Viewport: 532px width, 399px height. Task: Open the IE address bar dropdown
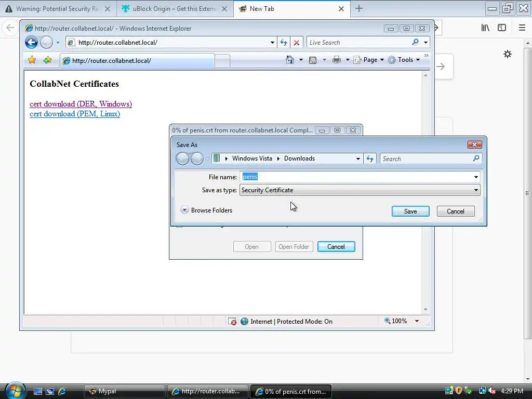[x=272, y=43]
